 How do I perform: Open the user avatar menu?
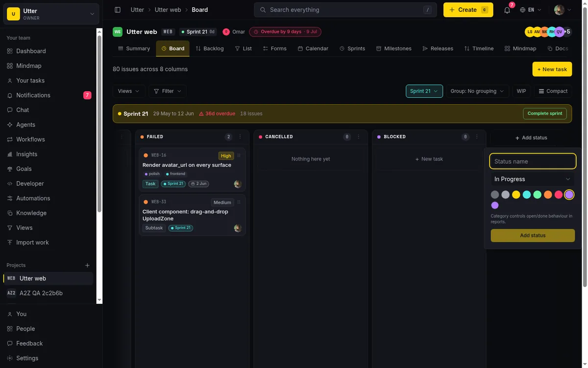click(x=563, y=10)
